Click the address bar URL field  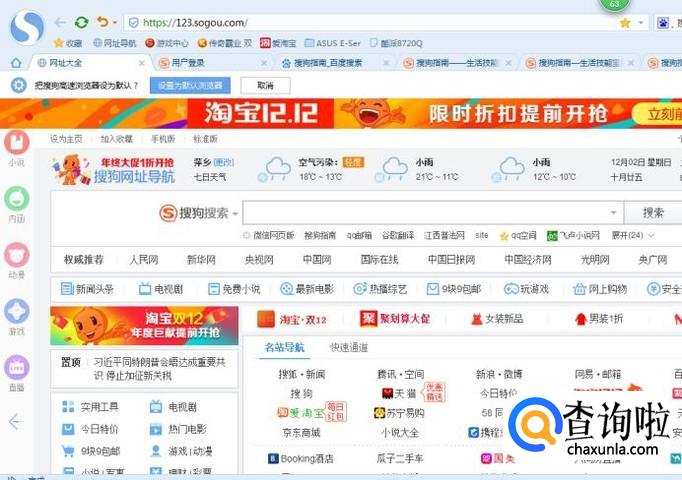point(372,23)
